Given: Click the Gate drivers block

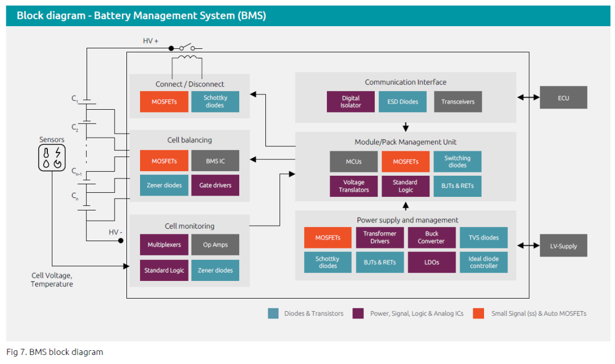Looking at the screenshot, I should coord(215,185).
